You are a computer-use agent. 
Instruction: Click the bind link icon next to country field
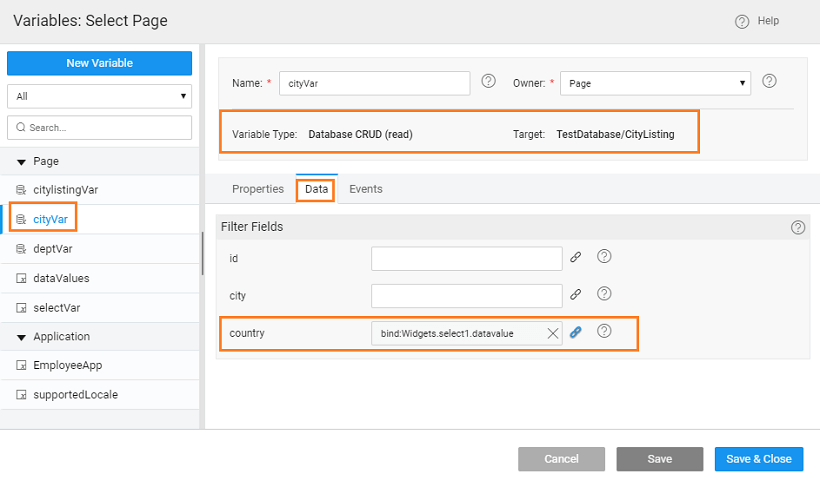[x=576, y=333]
